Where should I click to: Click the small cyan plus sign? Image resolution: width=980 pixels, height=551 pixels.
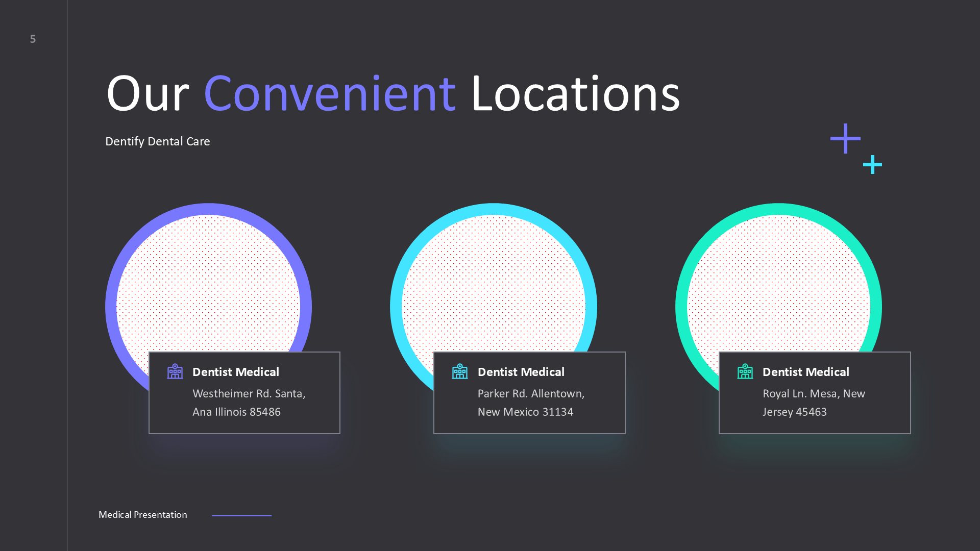pyautogui.click(x=872, y=164)
